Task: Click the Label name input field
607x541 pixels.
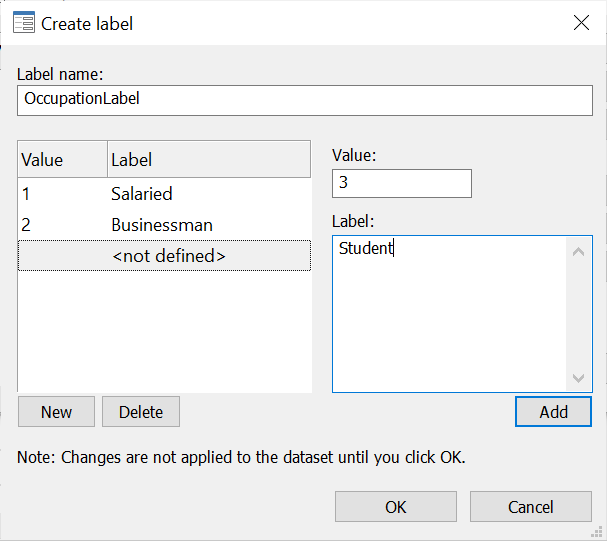Action: 305,101
